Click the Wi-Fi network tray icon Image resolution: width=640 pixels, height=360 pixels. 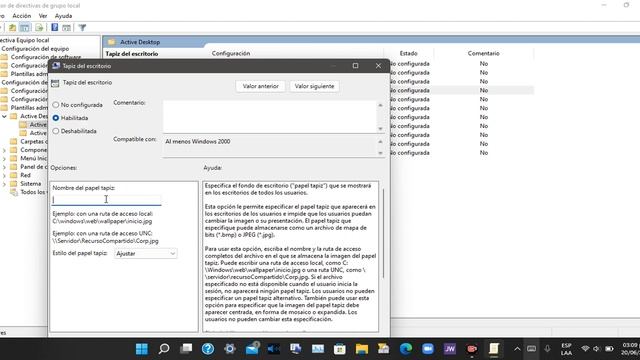tap(585, 349)
